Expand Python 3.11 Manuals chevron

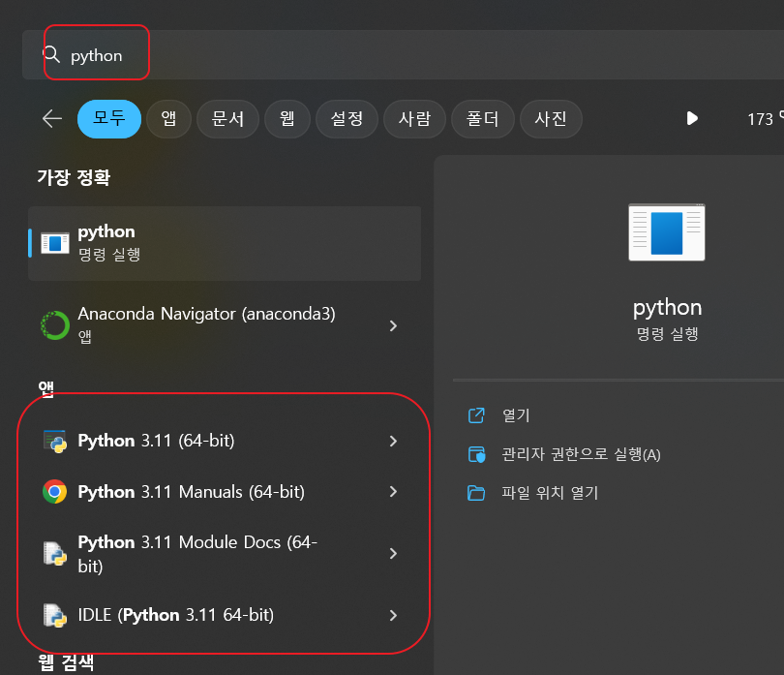(393, 492)
